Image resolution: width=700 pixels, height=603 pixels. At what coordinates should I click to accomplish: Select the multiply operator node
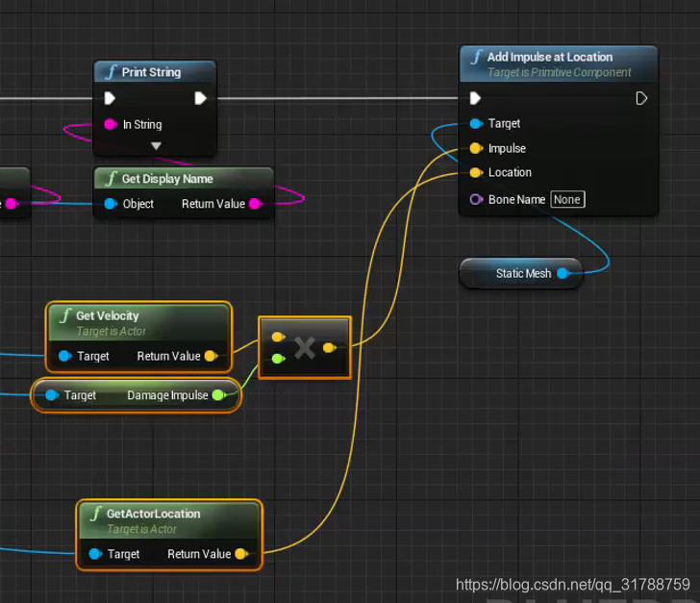305,348
